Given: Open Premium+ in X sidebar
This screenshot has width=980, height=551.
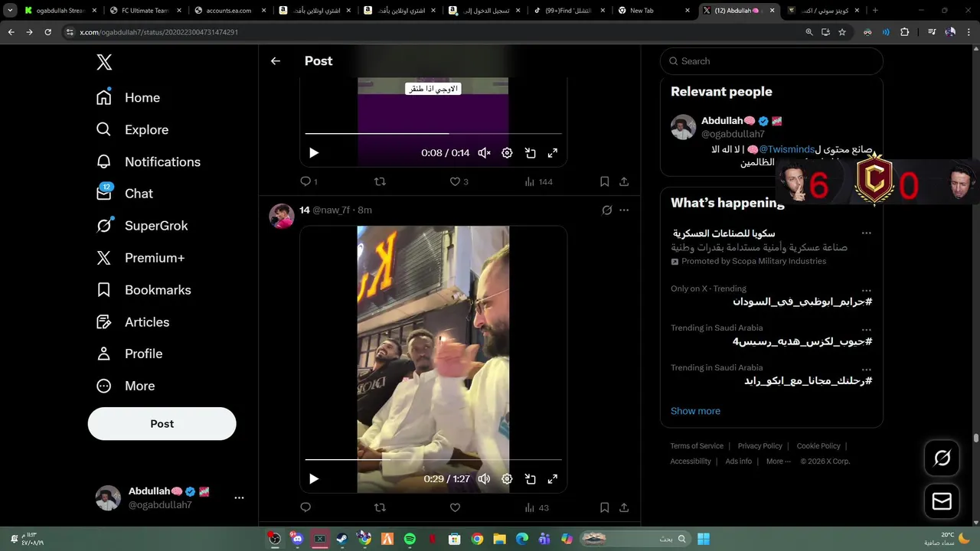Looking at the screenshot, I should point(141,258).
